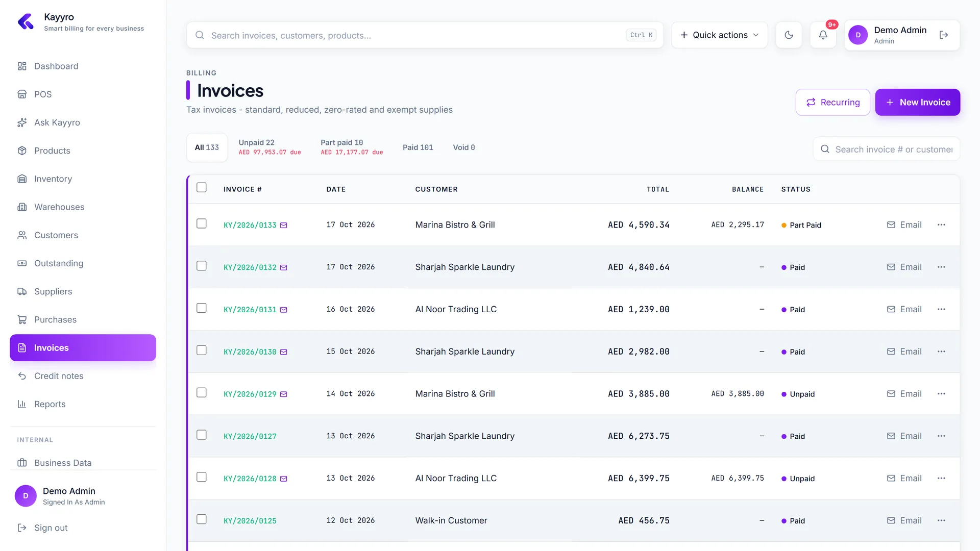Open the Warehouses section
The height and width of the screenshot is (551, 980).
pos(83,207)
